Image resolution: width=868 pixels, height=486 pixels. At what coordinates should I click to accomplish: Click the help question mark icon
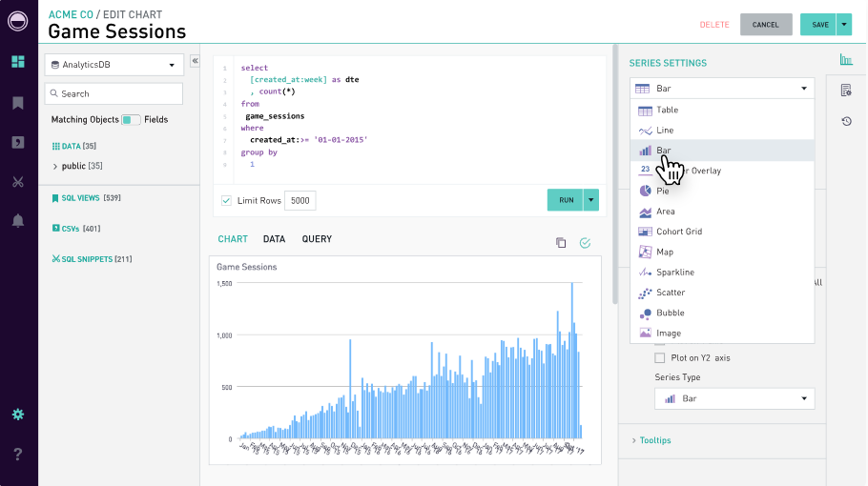(x=18, y=455)
